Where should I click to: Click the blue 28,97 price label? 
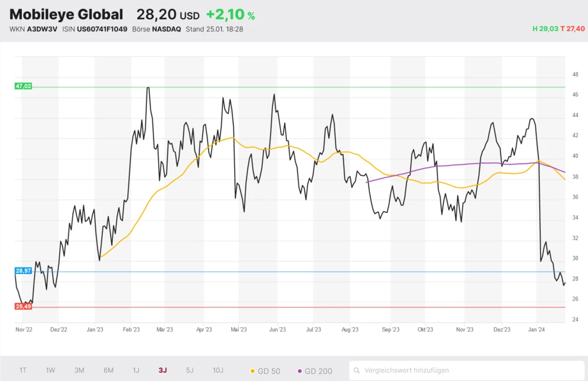coord(24,270)
